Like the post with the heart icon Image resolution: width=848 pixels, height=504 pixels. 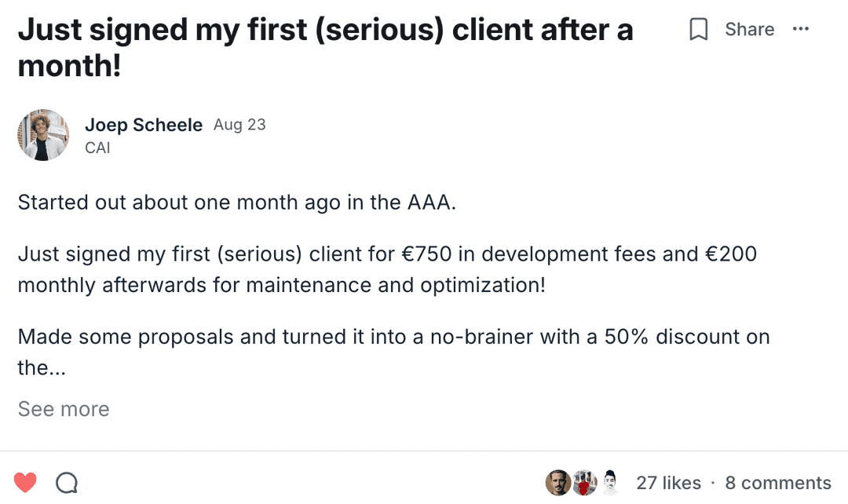tap(25, 482)
